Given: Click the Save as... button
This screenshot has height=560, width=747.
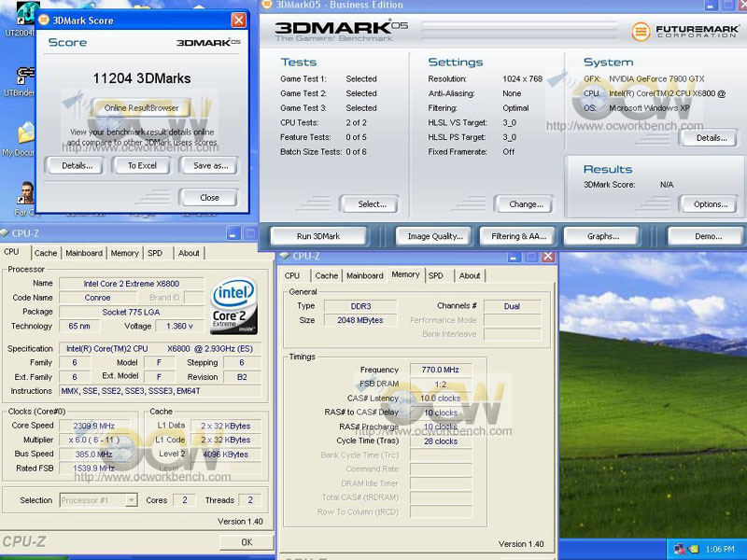Looking at the screenshot, I should pyautogui.click(x=211, y=166).
